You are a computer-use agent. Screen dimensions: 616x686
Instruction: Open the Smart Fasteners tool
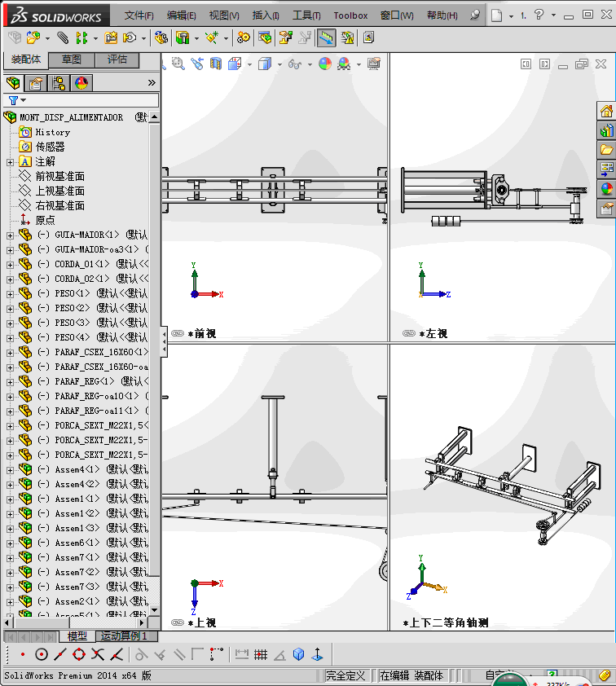tap(111, 38)
